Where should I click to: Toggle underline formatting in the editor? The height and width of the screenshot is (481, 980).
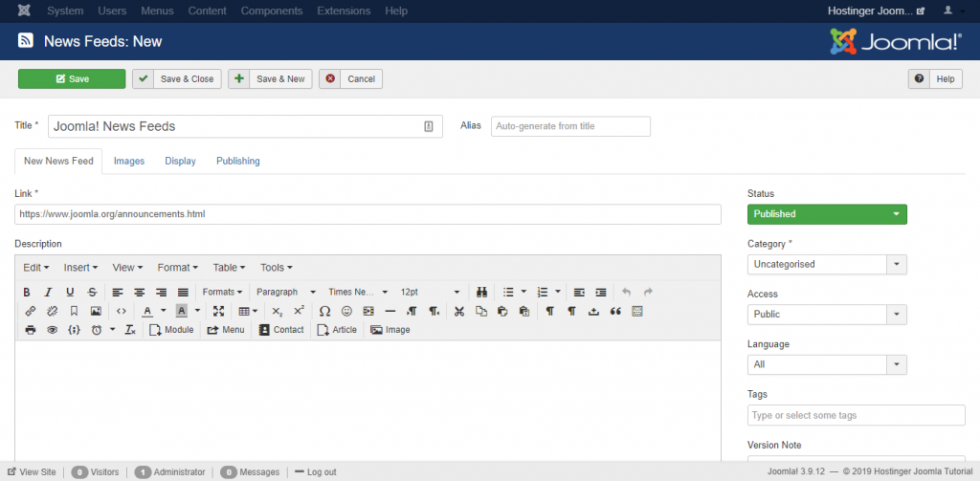(x=70, y=292)
